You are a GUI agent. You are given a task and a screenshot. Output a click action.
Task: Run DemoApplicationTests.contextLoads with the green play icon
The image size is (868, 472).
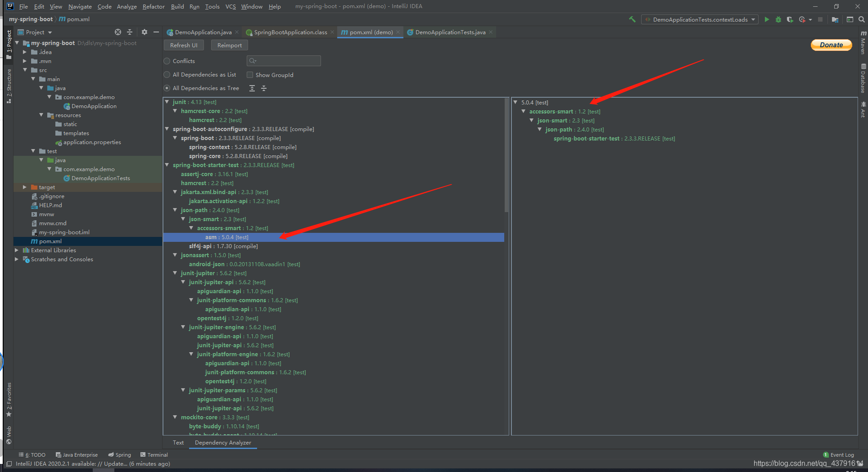click(x=767, y=19)
